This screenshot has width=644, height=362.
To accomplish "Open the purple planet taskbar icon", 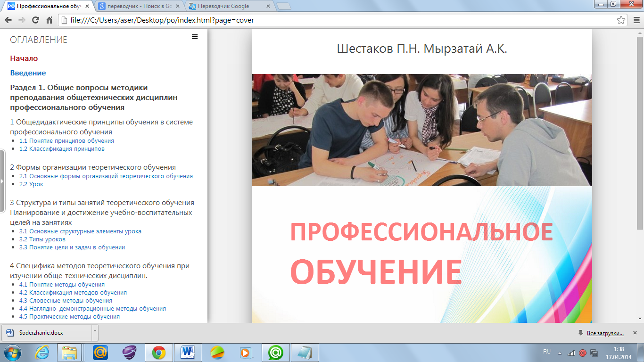I will (x=129, y=352).
